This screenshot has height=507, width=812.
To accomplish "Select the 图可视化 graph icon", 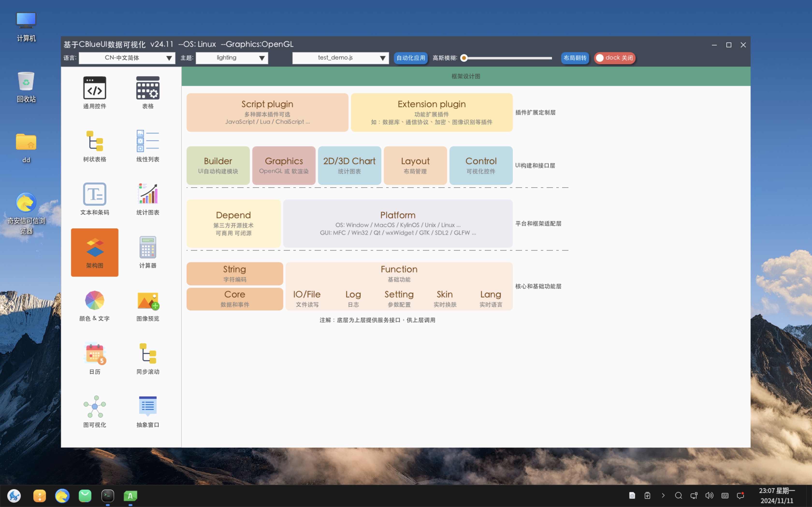I will coord(95,406).
